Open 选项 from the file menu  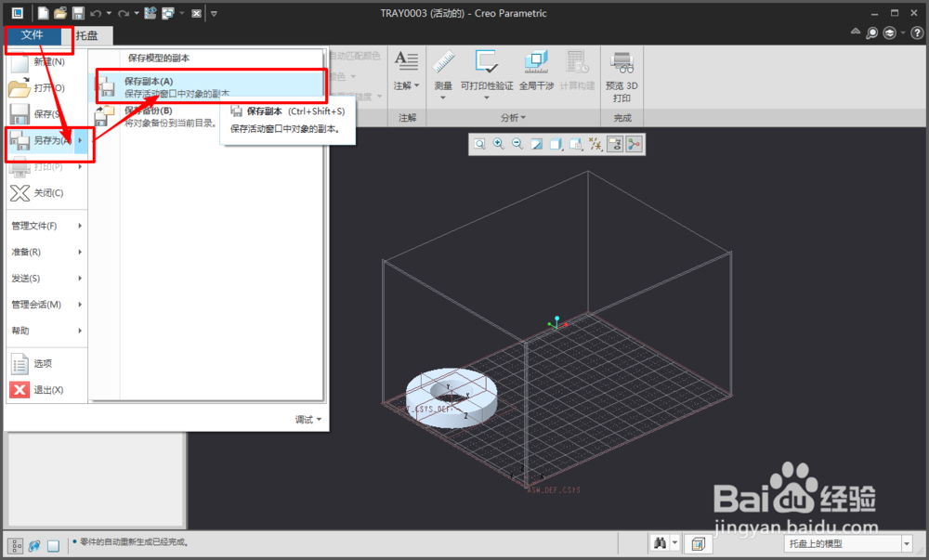point(46,363)
